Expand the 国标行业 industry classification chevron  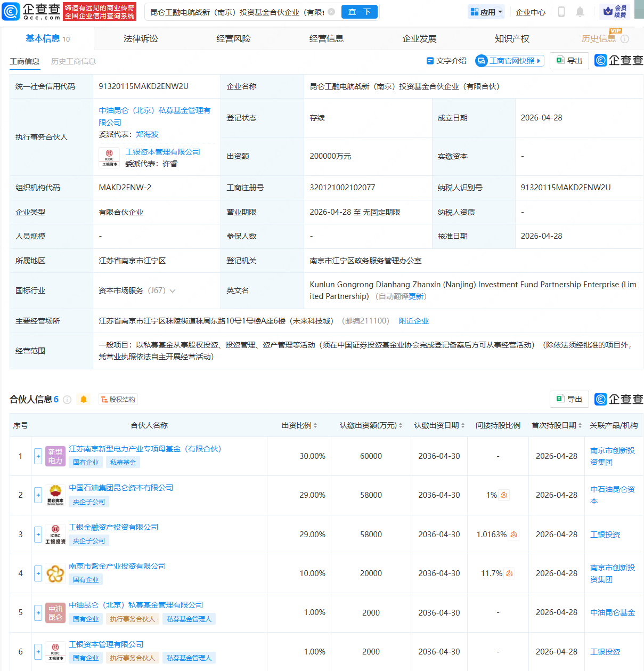173,291
